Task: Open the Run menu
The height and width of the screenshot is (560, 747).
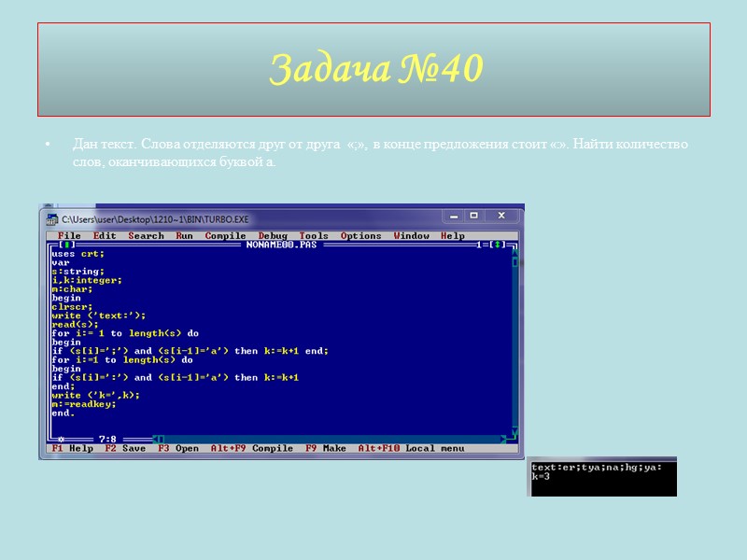Action: click(184, 236)
